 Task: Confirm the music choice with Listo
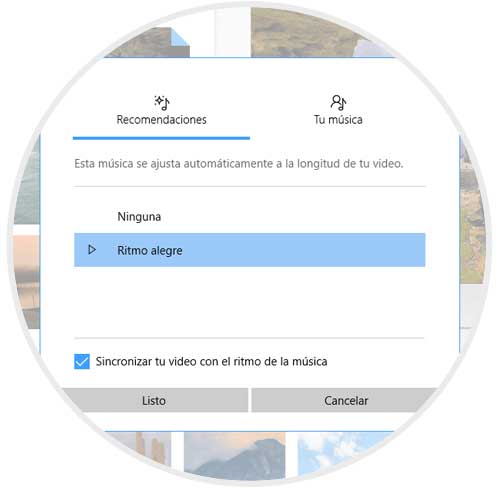[x=154, y=400]
